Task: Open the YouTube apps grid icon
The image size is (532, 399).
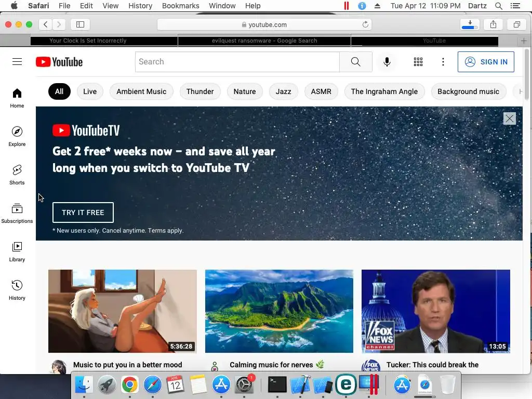Action: pos(418,62)
